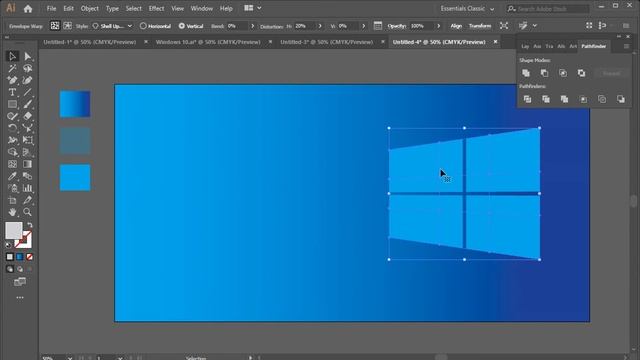Select the Gradient tool
640x360 pixels.
(x=27, y=164)
